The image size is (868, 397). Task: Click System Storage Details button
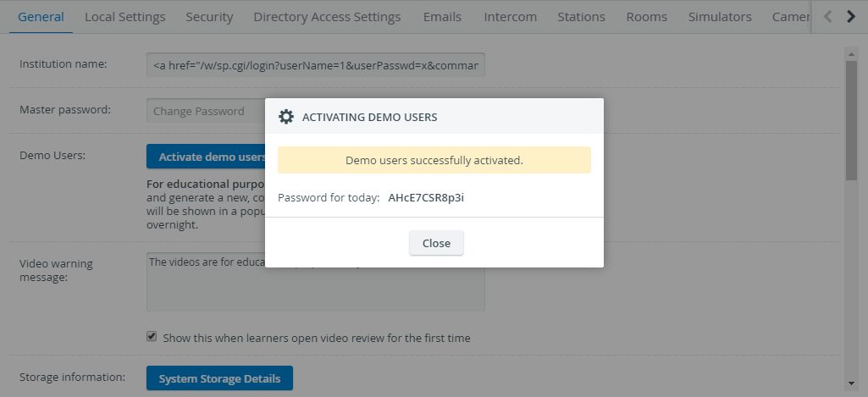click(220, 378)
